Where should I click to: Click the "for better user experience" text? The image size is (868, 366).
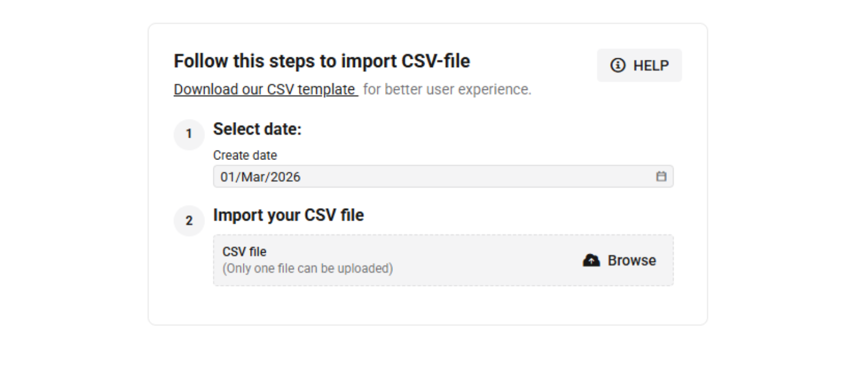[x=447, y=89]
